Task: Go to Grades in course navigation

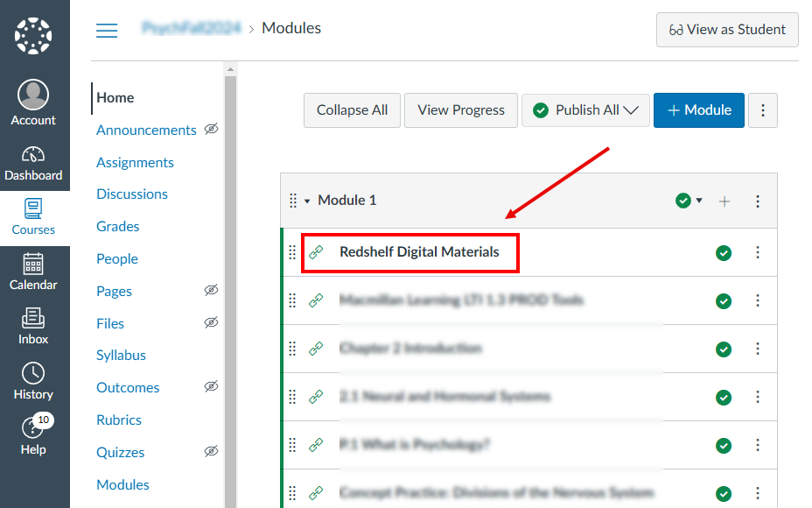Action: [x=117, y=226]
